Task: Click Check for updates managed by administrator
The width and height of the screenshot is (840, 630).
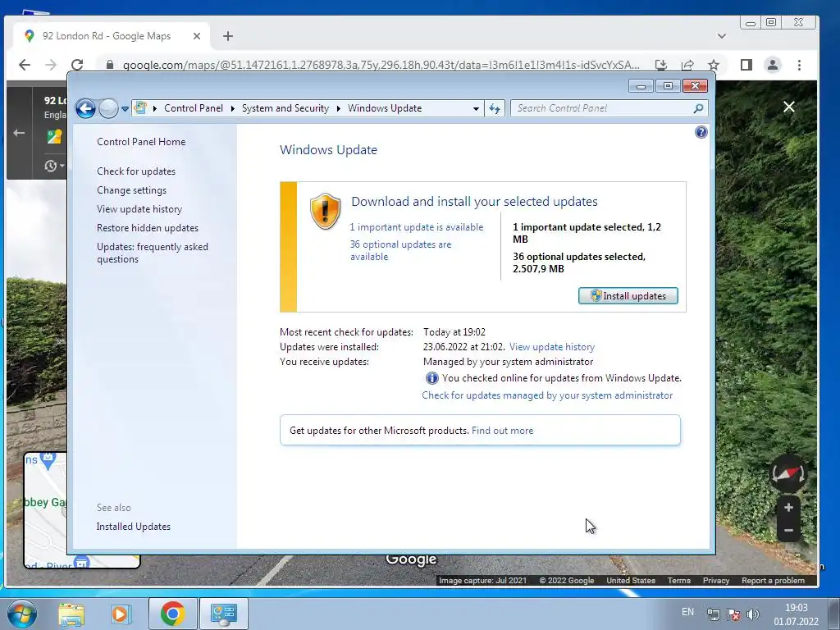Action: tap(547, 395)
